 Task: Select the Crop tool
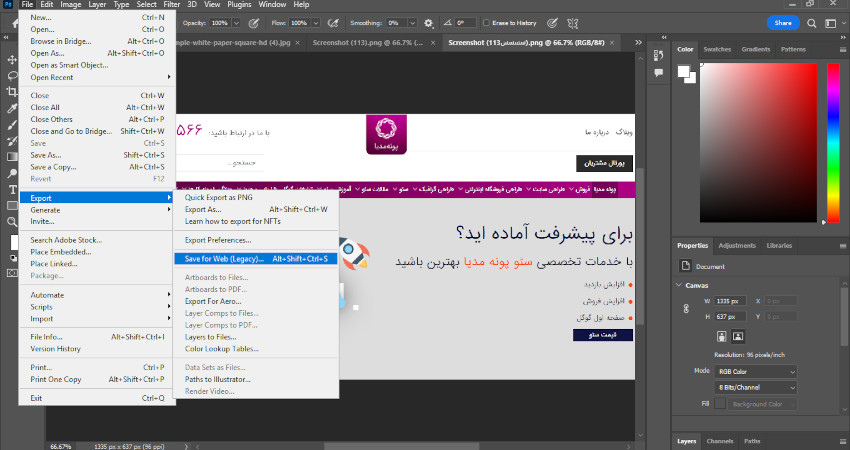pos(12,92)
